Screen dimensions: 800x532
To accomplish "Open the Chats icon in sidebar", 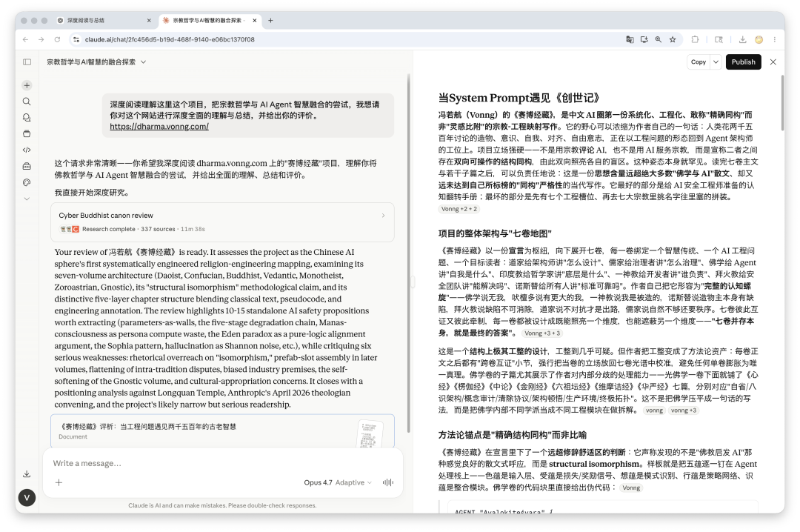I will click(x=27, y=117).
